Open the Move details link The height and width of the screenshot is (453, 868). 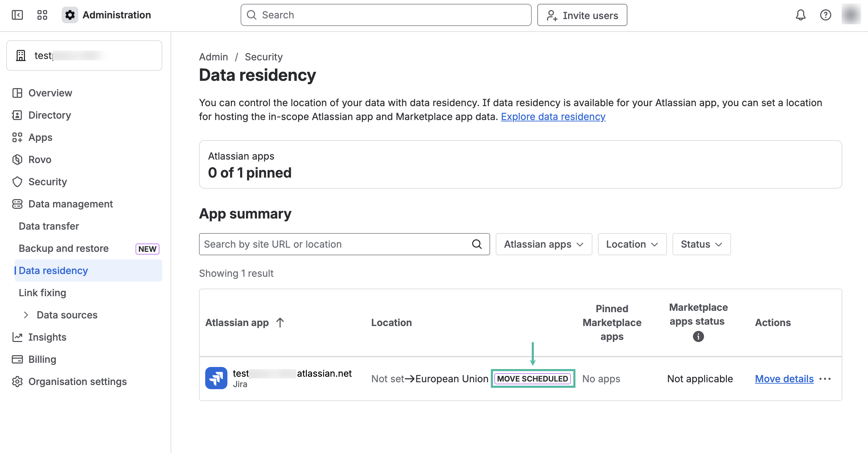point(784,379)
